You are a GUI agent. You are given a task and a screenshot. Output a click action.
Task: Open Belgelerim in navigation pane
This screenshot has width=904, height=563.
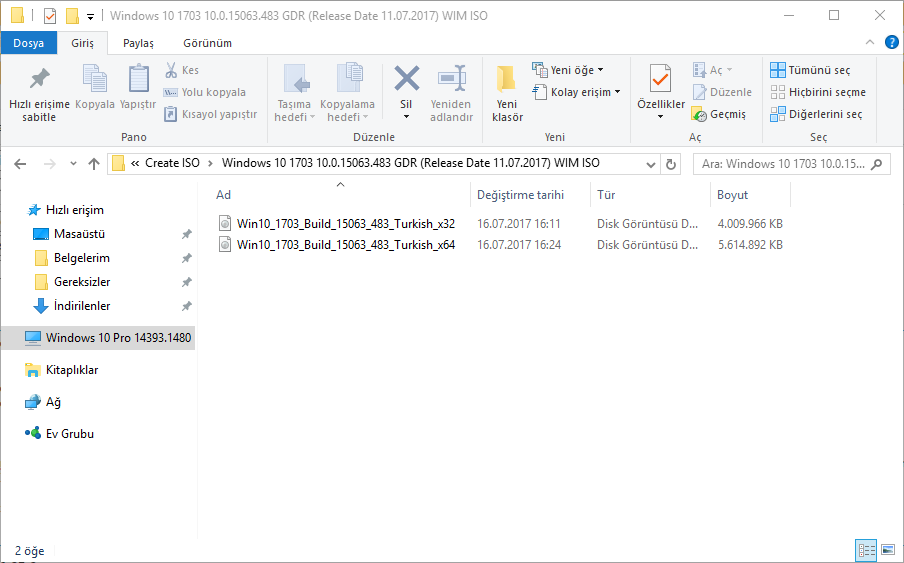tap(81, 258)
